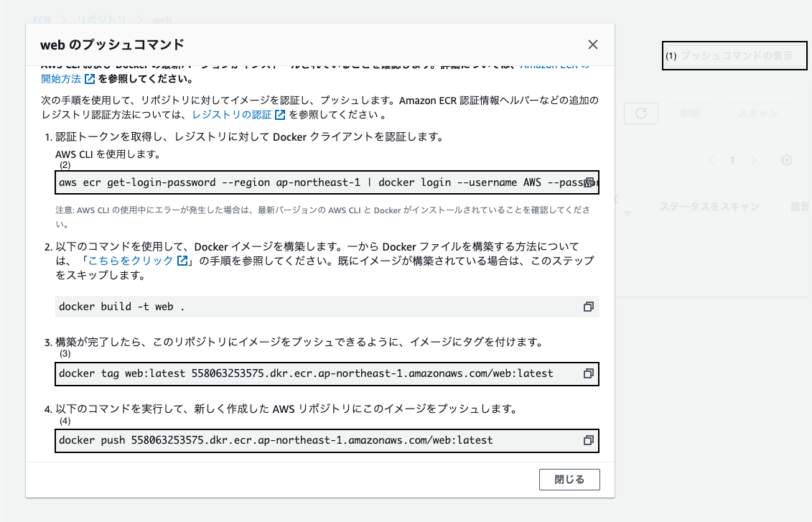The image size is (812, 522).
Task: Open the こちらをクリック link
Action: [x=138, y=261]
